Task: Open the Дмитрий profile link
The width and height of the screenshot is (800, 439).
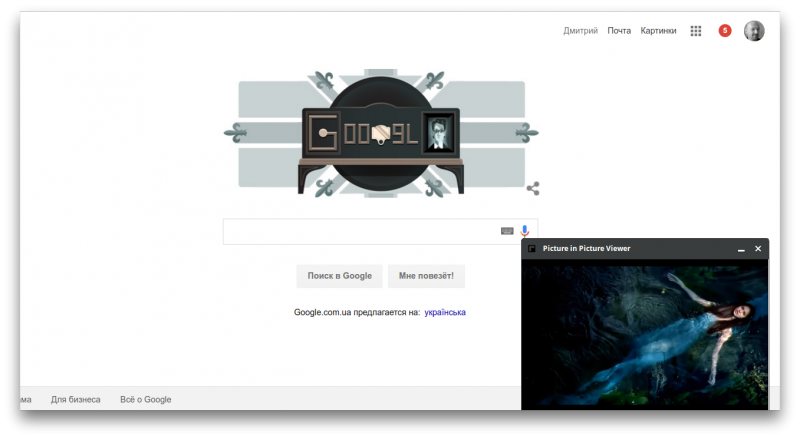Action: 581,31
